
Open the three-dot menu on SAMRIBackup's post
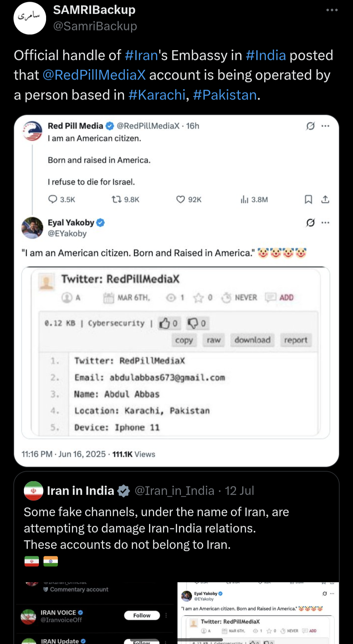(x=332, y=10)
